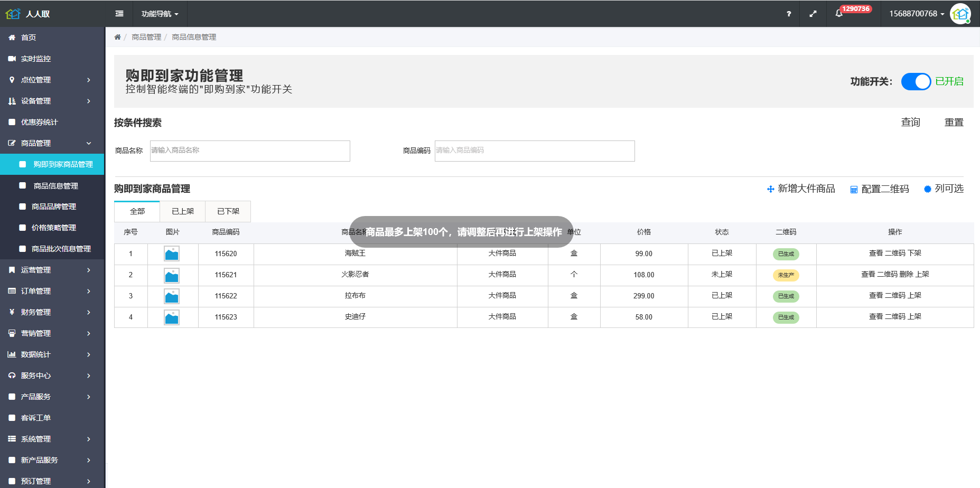Toggle the 功能开关 switch off
Screen dimensions: 980x488
[916, 81]
